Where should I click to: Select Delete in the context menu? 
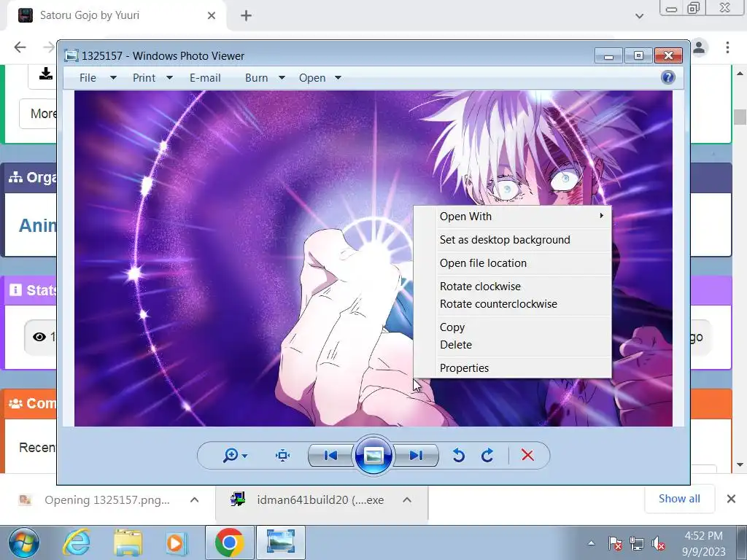coord(513,345)
